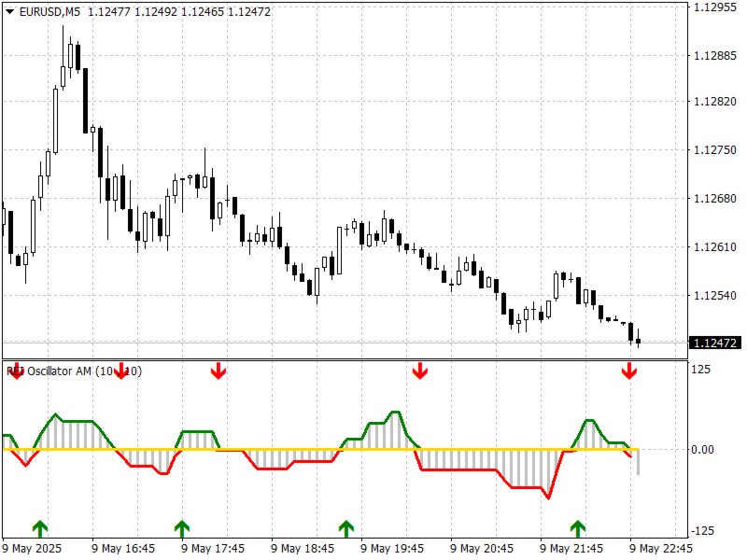
Task: Select the REI Oscillator AM indicator label
Action: pos(74,371)
